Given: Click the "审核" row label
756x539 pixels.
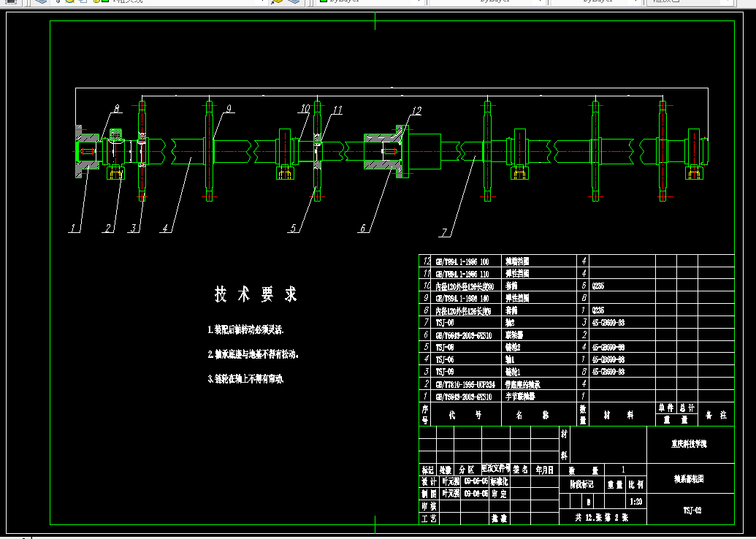Looking at the screenshot, I should point(429,506).
